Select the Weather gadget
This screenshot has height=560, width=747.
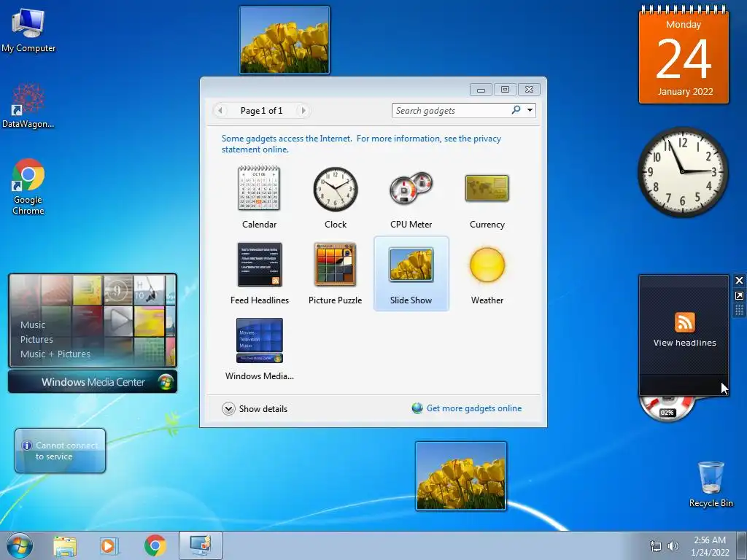click(487, 273)
